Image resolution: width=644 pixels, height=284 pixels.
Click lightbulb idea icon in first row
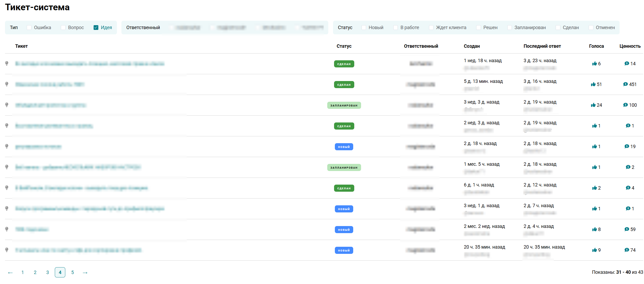[x=7, y=63]
